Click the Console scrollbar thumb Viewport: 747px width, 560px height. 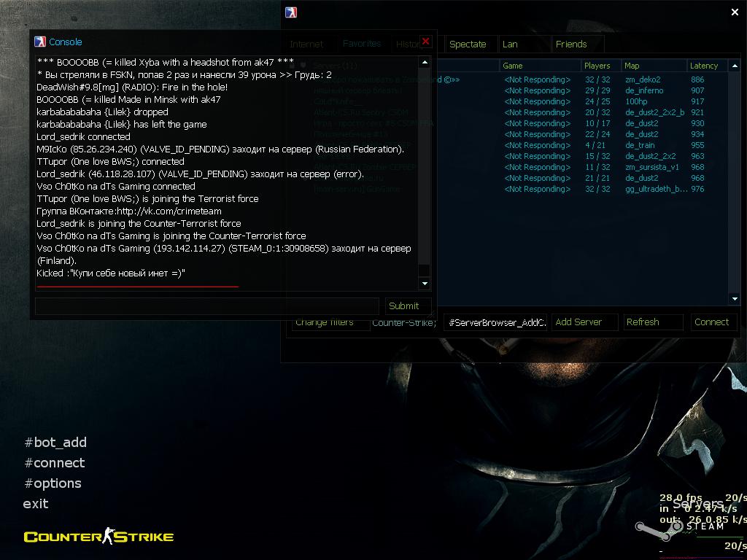pos(425,271)
